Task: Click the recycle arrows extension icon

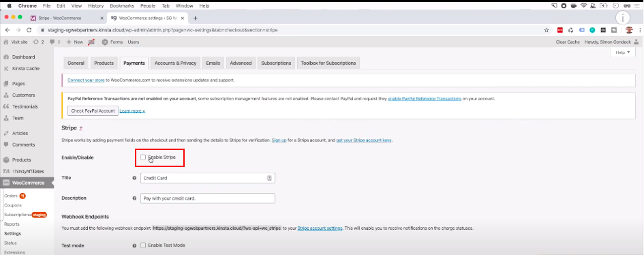Action: pos(570,30)
